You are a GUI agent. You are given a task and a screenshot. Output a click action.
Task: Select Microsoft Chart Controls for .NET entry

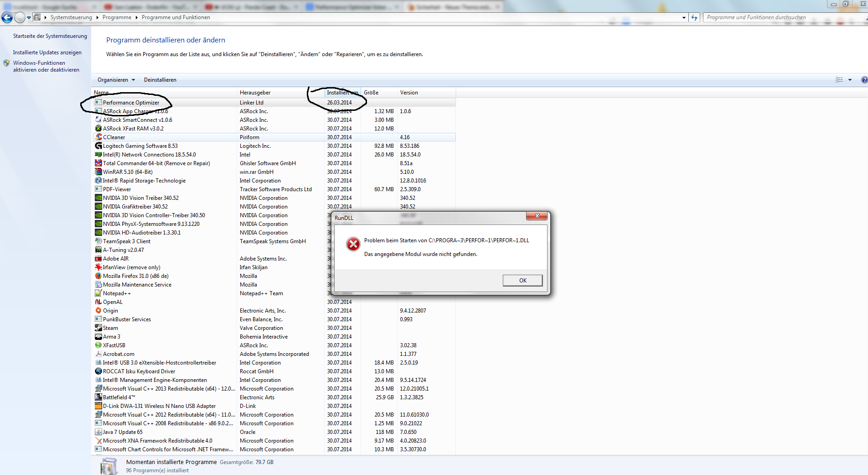274,449
